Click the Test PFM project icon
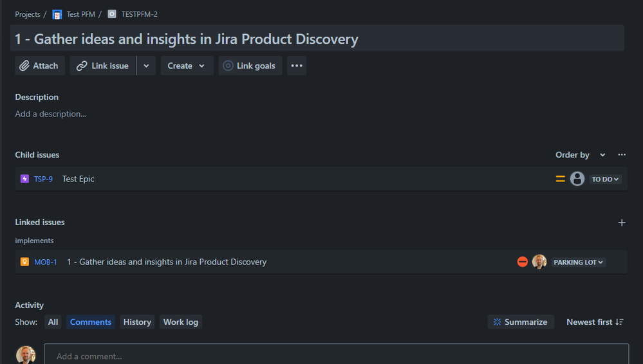643x364 pixels. pyautogui.click(x=57, y=14)
